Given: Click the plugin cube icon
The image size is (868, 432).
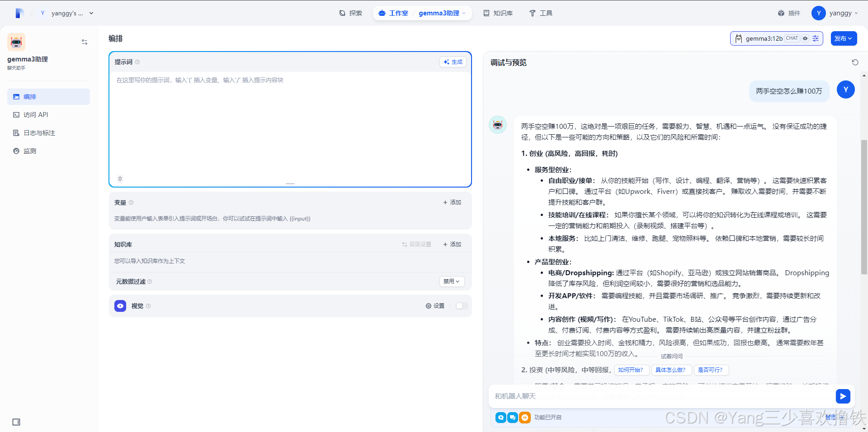Looking at the screenshot, I should [781, 13].
